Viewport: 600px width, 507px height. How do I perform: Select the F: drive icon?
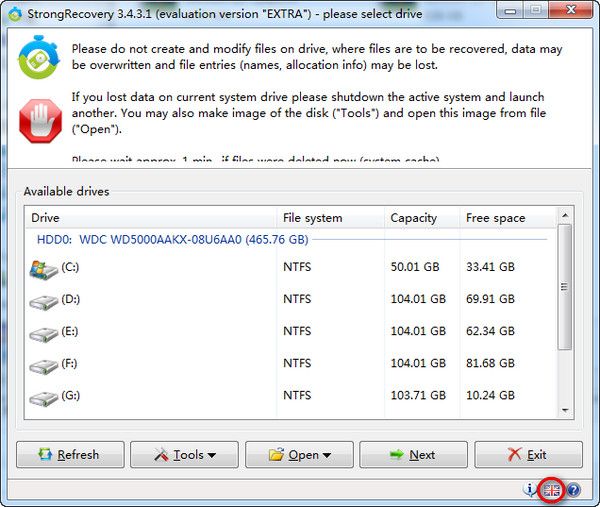(44, 364)
